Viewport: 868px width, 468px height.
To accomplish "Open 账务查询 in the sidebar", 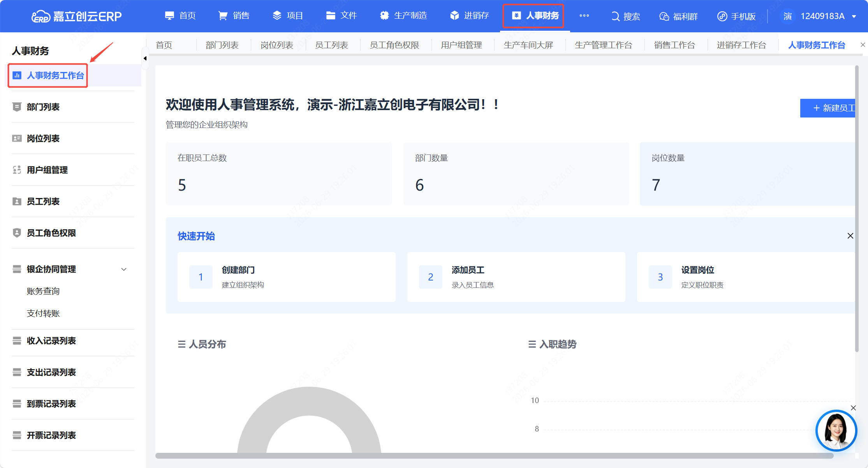I will 43,291.
